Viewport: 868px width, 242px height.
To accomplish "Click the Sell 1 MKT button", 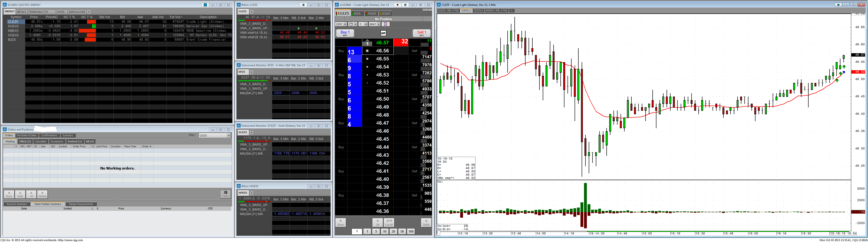I will [421, 33].
